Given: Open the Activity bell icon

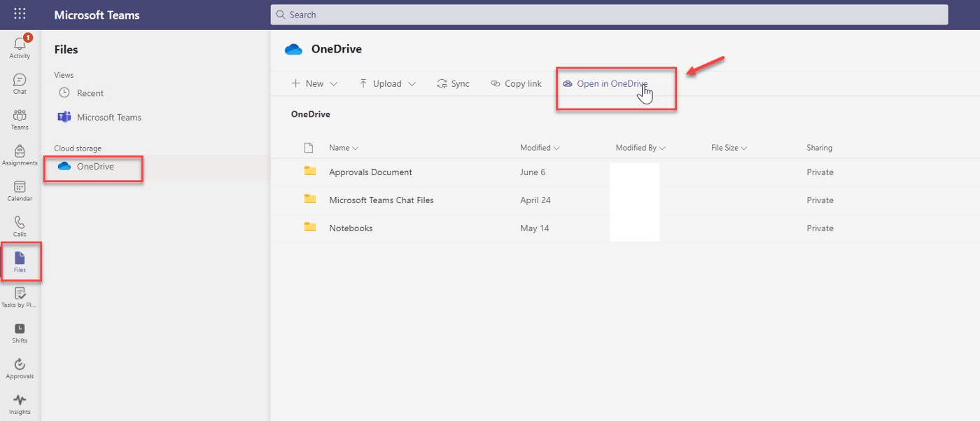Looking at the screenshot, I should (x=20, y=47).
